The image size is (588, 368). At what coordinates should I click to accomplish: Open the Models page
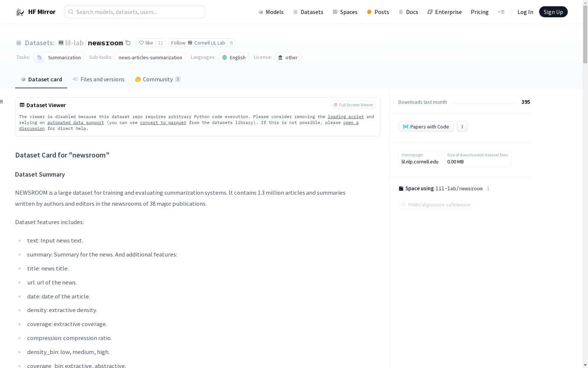pos(271,12)
